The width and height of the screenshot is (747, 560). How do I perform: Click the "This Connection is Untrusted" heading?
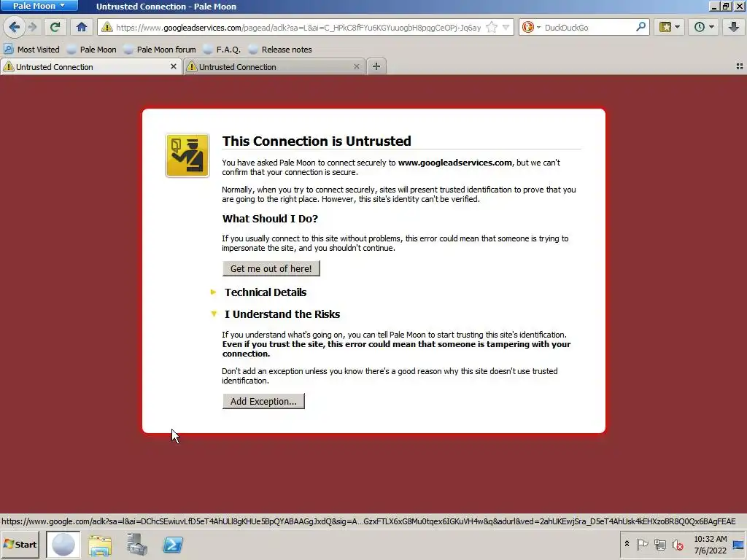[x=317, y=141]
